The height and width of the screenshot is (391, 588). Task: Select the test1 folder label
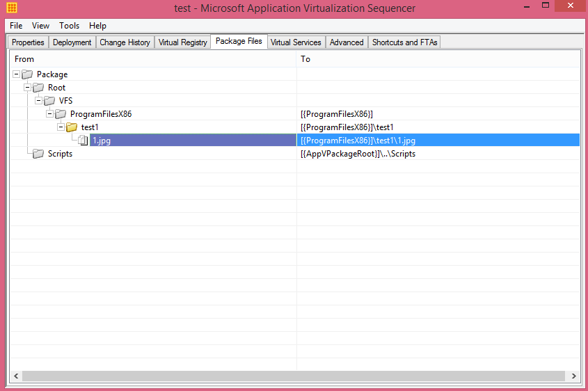click(x=90, y=127)
